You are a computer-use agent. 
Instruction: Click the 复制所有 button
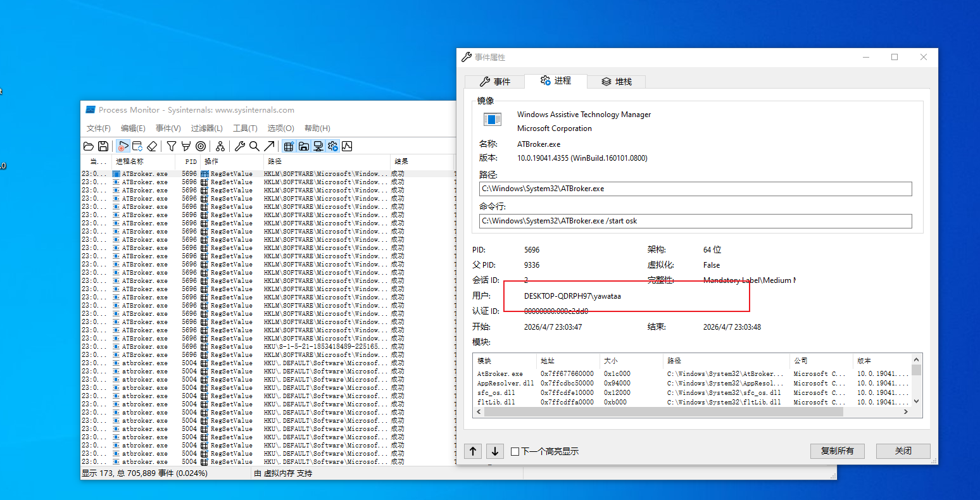click(838, 451)
